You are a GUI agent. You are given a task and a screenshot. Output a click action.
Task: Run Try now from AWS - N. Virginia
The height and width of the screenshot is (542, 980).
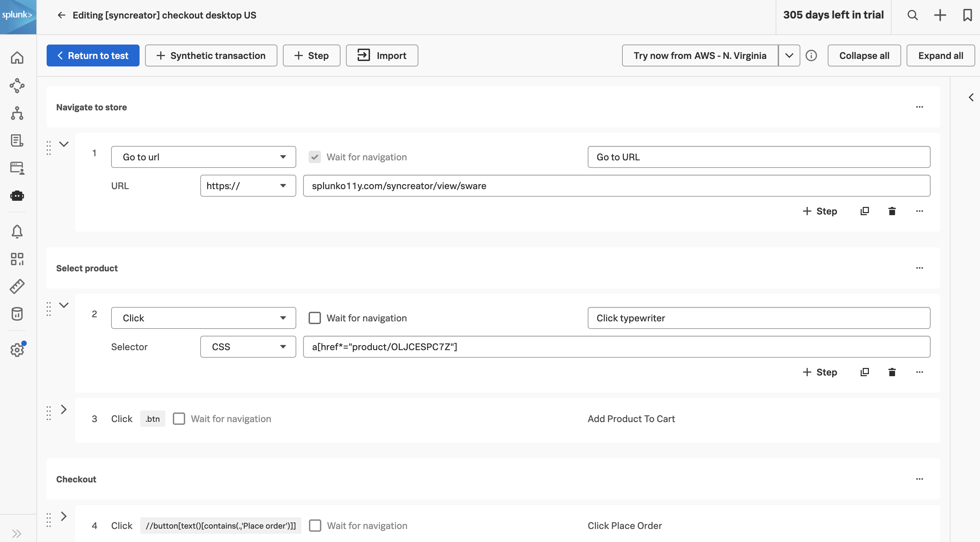click(700, 56)
